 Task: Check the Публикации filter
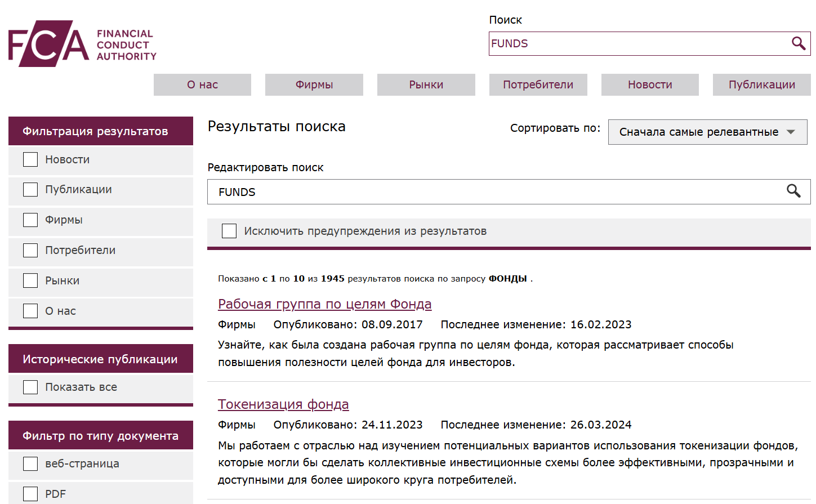click(x=30, y=190)
